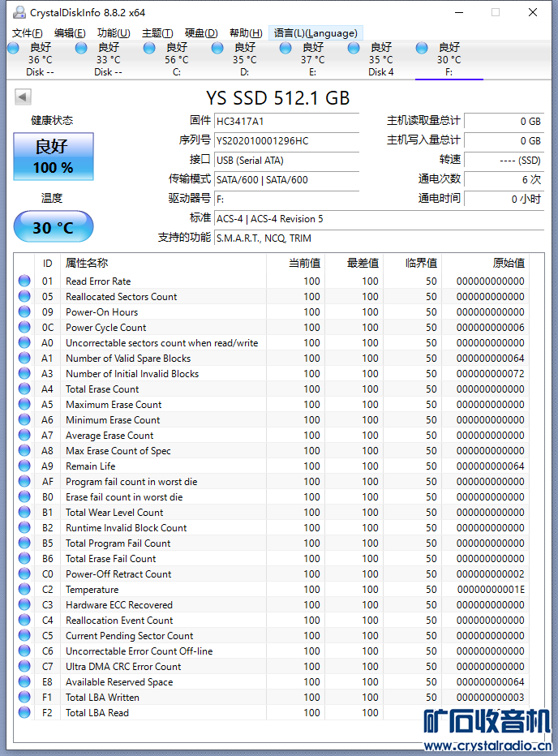This screenshot has height=756, width=558.
Task: Select the 36 °C Disk -- drive tab
Action: 40,60
